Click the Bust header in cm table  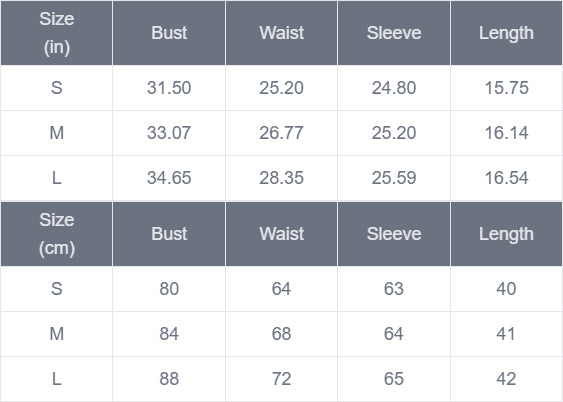point(169,234)
